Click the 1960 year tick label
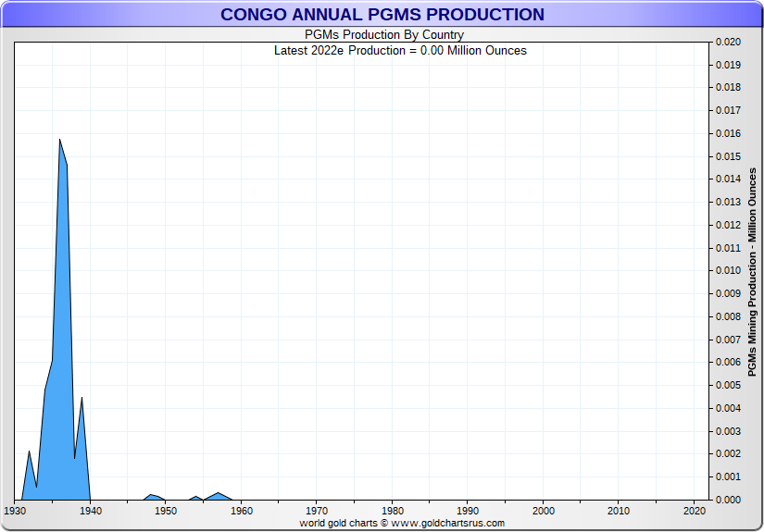 (241, 511)
